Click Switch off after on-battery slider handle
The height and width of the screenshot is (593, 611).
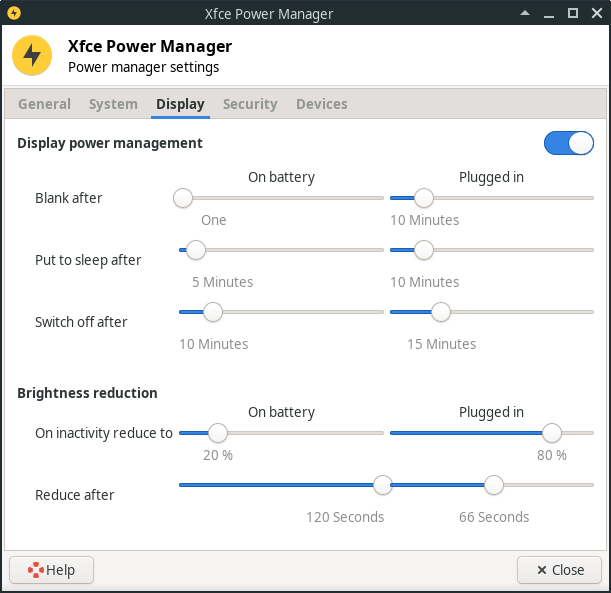[x=213, y=312]
